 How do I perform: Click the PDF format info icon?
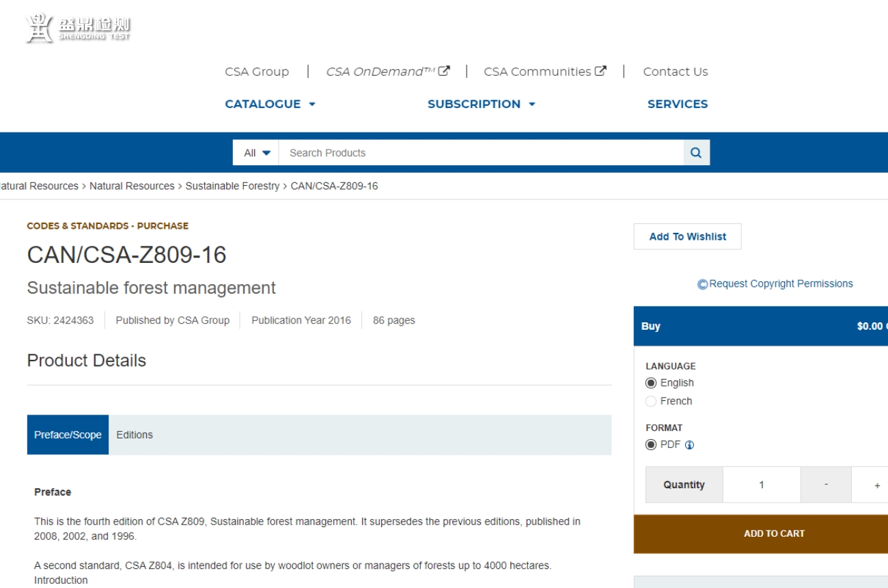click(689, 445)
